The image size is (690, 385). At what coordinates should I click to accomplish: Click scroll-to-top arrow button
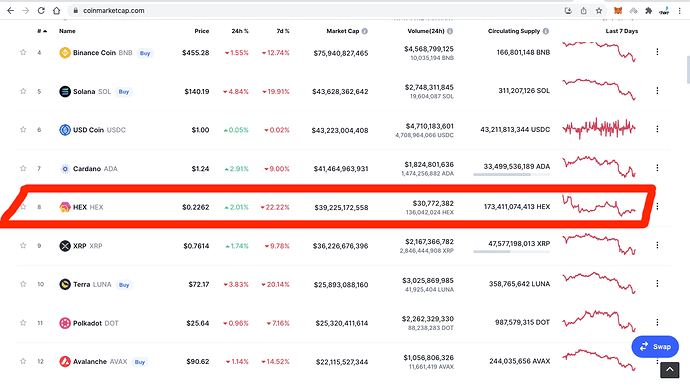(x=669, y=370)
